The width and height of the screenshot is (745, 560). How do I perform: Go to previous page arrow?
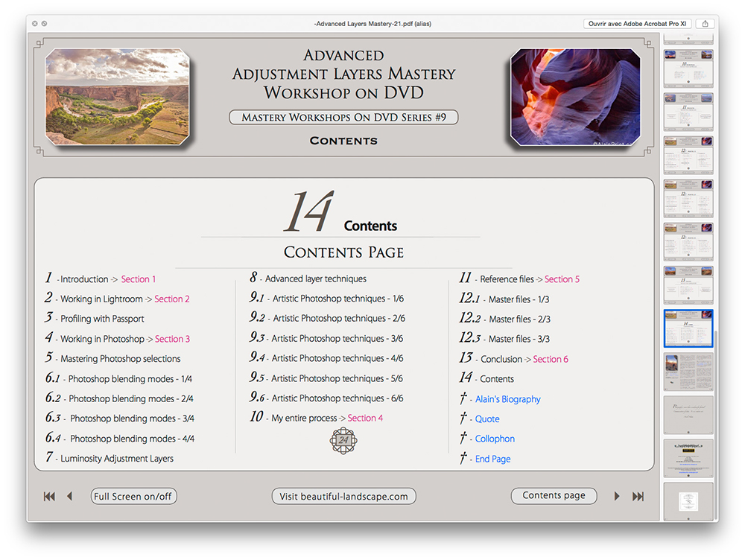pos(70,497)
